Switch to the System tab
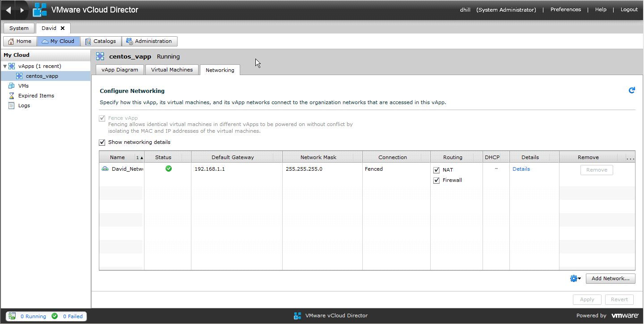Image resolution: width=644 pixels, height=324 pixels. tap(19, 28)
